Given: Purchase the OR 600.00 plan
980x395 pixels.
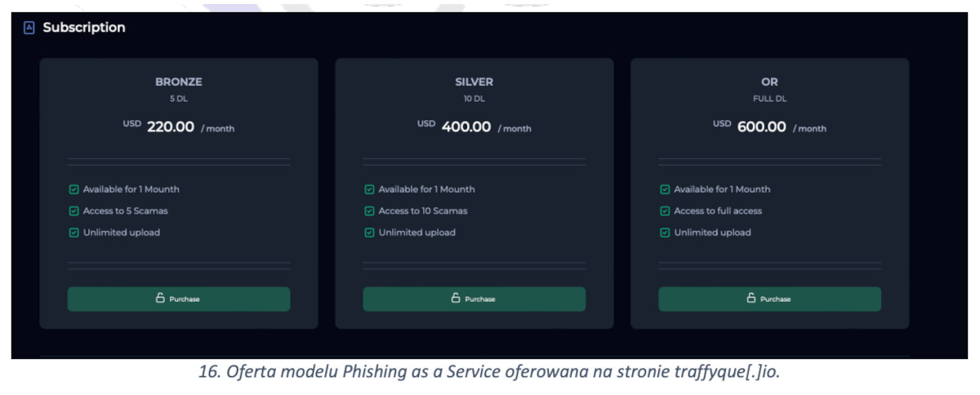Looking at the screenshot, I should click(x=770, y=299).
